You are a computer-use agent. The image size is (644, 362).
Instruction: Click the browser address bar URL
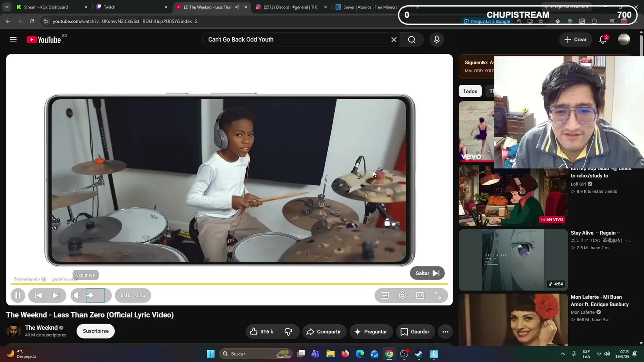click(125, 21)
